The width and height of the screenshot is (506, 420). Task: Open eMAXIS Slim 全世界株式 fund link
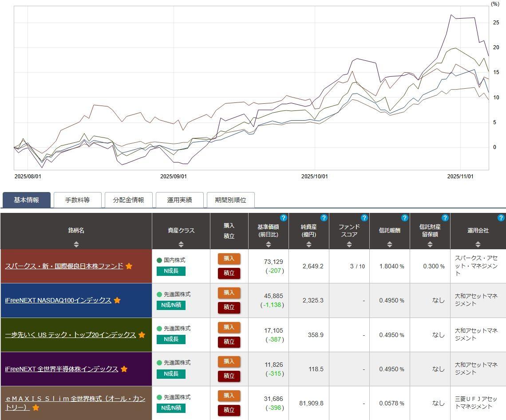click(75, 399)
